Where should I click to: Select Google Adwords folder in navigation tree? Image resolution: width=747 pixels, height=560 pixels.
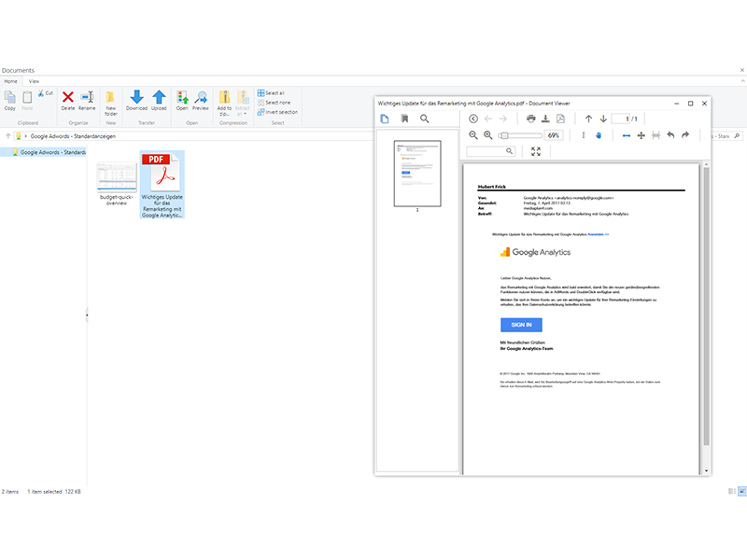pos(49,152)
